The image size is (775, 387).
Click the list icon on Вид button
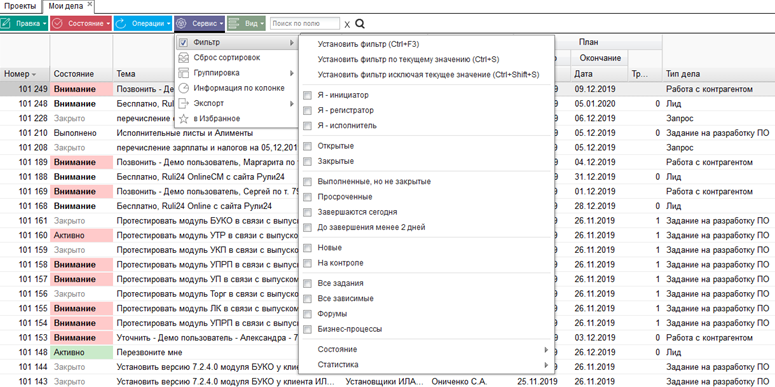click(234, 23)
